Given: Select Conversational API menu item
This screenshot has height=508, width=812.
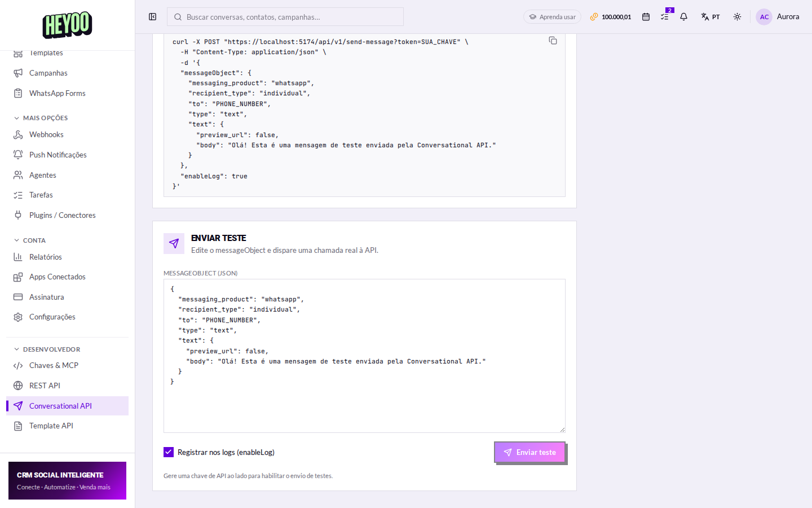Looking at the screenshot, I should point(67,406).
